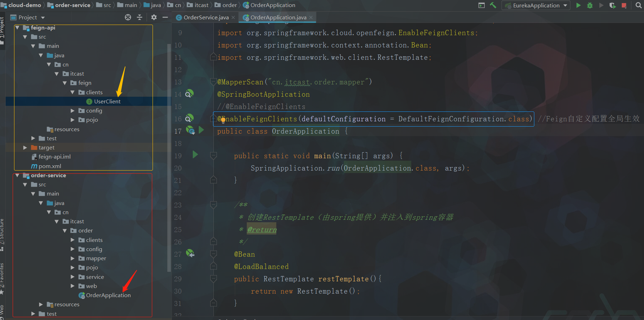Click the locate/scroll-from-source target icon
644x320 pixels.
click(x=128, y=17)
